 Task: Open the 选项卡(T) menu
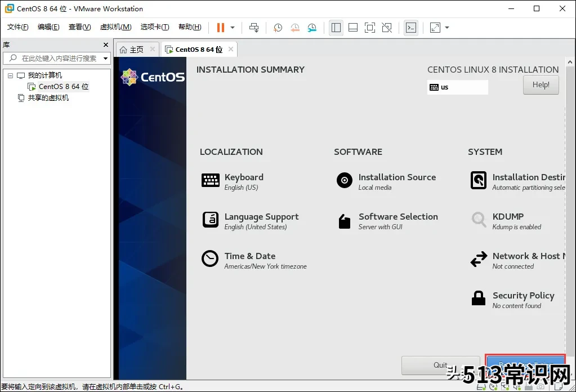(155, 27)
